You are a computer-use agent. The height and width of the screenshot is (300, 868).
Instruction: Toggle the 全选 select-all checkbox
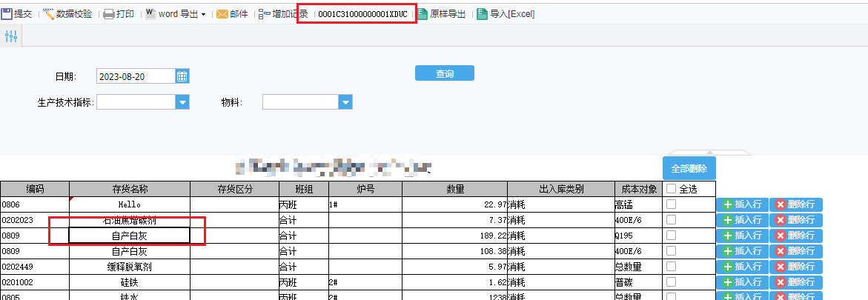tap(672, 189)
